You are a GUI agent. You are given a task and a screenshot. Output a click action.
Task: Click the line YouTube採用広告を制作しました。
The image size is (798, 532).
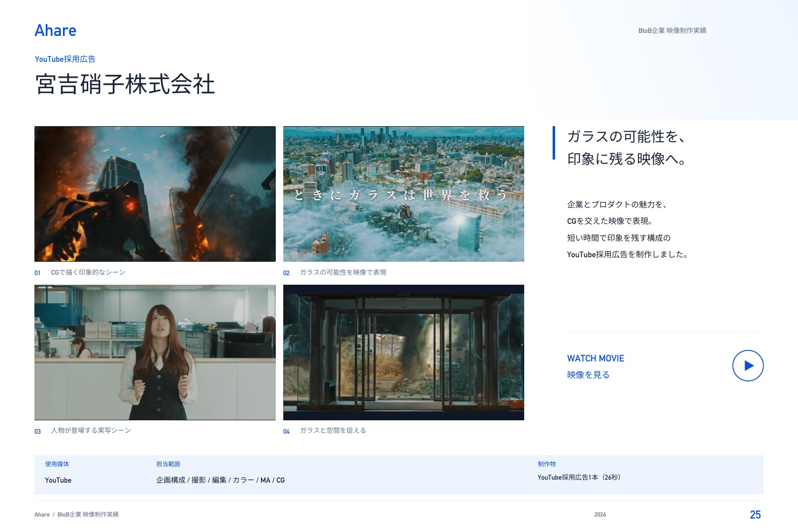627,254
